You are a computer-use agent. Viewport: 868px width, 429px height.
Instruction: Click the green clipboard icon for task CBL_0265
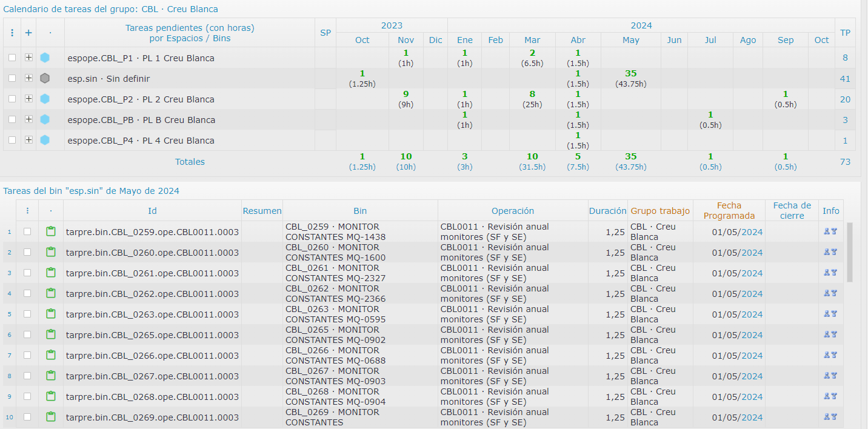point(51,334)
